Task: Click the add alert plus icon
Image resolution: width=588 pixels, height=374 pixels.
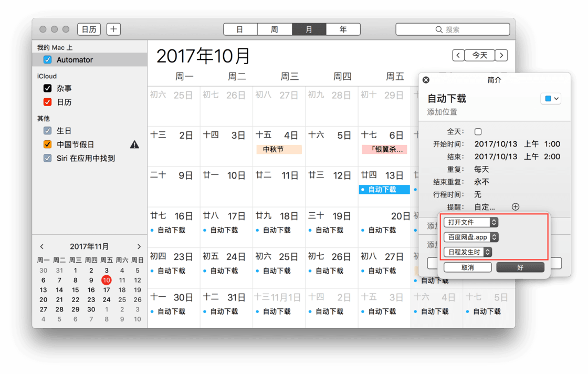Action: coord(515,207)
